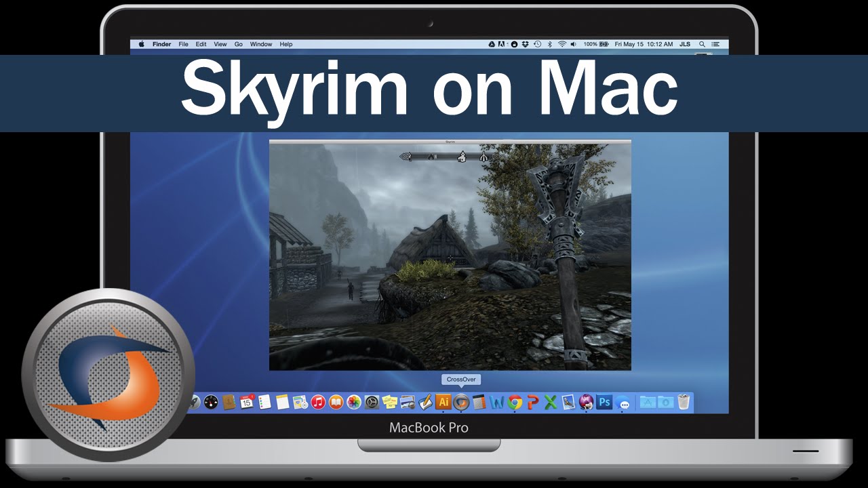Open the volume control in menu bar
Image resolution: width=868 pixels, height=488 pixels.
(x=573, y=44)
